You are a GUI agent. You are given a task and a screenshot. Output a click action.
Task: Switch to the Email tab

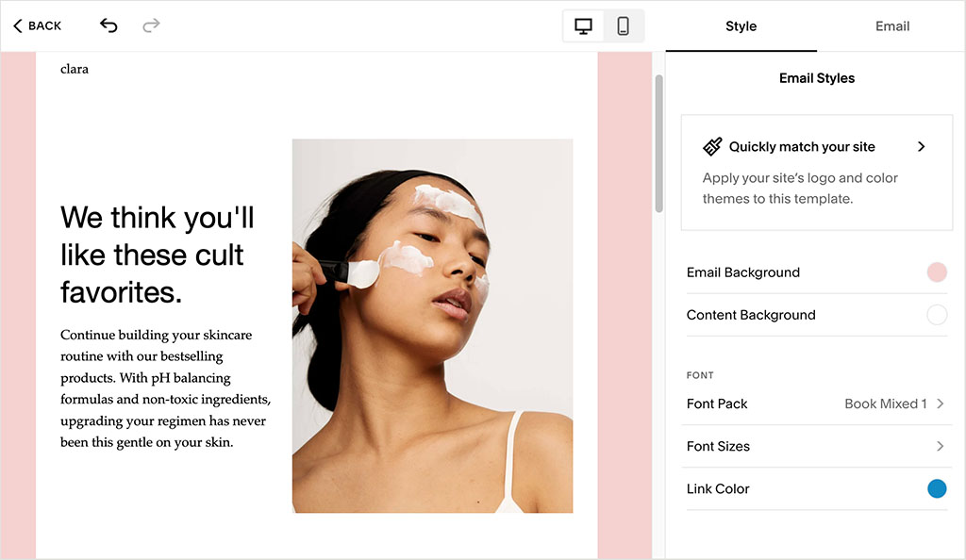(891, 26)
